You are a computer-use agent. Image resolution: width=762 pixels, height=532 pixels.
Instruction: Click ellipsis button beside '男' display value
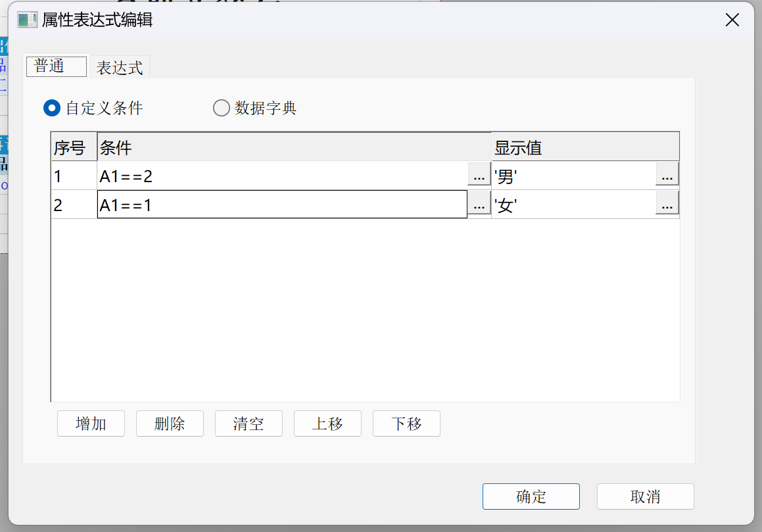pos(667,176)
